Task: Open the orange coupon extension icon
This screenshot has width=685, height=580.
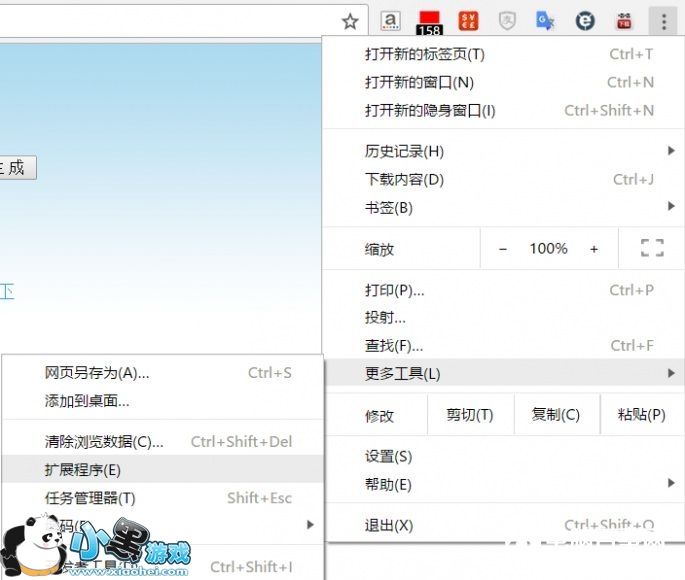Action: tap(468, 21)
